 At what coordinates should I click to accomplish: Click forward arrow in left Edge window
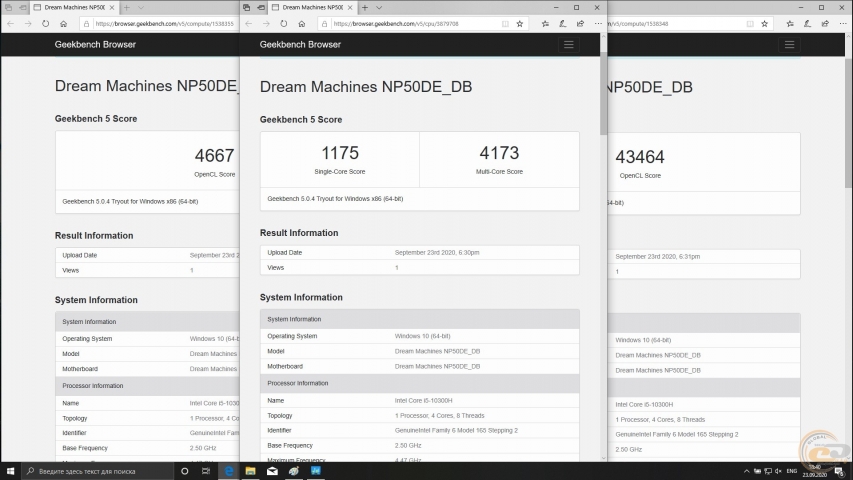pos(28,24)
